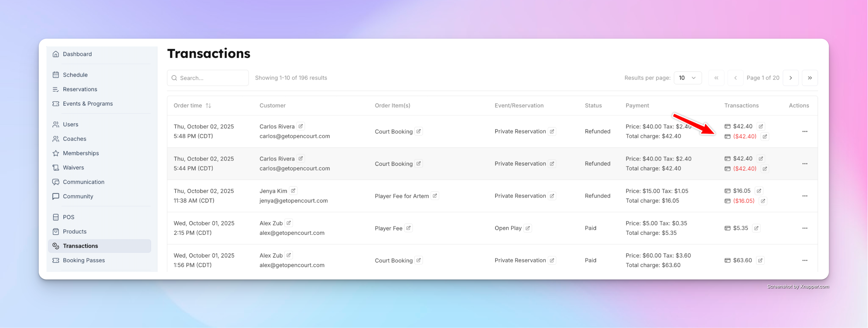Open Court Booking item link, 5:48 PM row
Image resolution: width=868 pixels, height=328 pixels.
[418, 131]
